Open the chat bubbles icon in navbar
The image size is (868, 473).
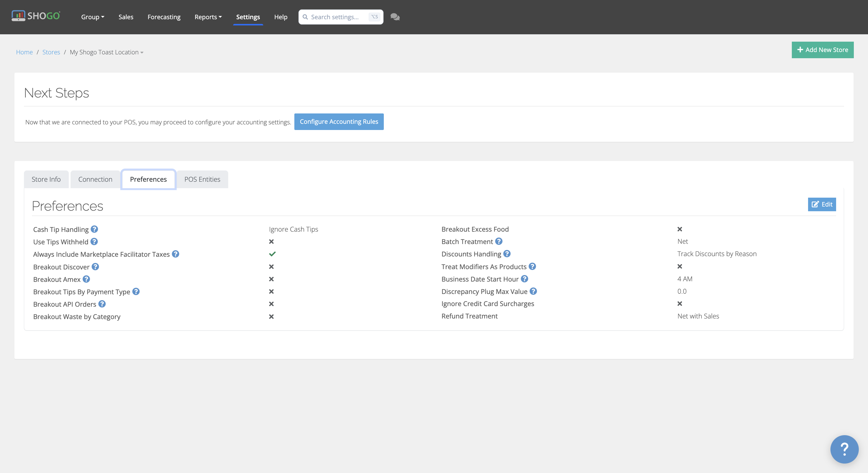coord(395,17)
